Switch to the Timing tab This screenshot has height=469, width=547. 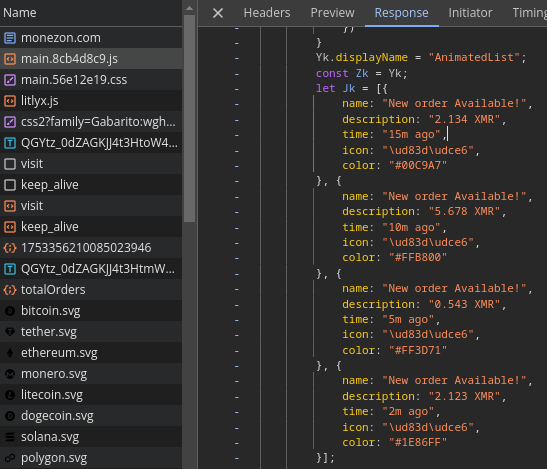[529, 13]
